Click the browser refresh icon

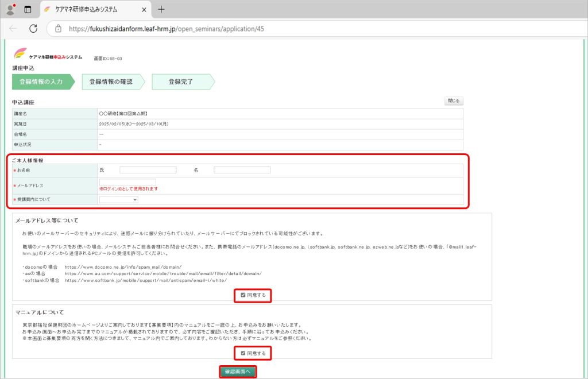click(33, 28)
